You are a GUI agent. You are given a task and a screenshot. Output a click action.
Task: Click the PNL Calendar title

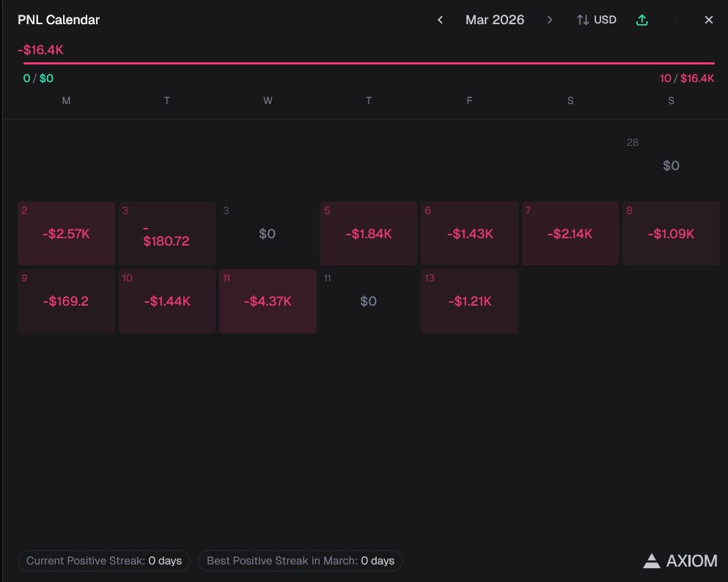click(59, 20)
